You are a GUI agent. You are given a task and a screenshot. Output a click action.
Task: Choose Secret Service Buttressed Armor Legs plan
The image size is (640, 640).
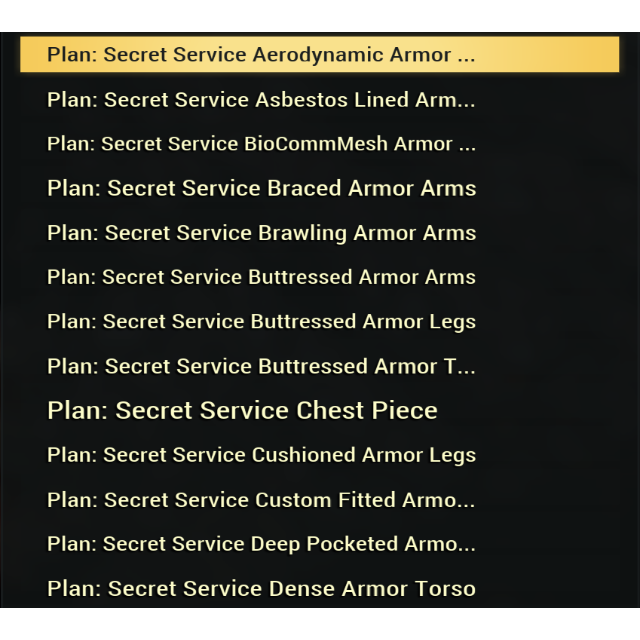pyautogui.click(x=261, y=321)
